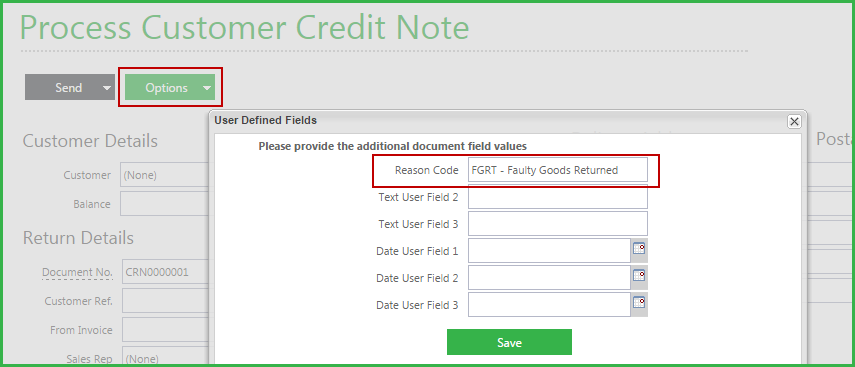Select the Balance field
The width and height of the screenshot is (855, 367).
(x=165, y=204)
